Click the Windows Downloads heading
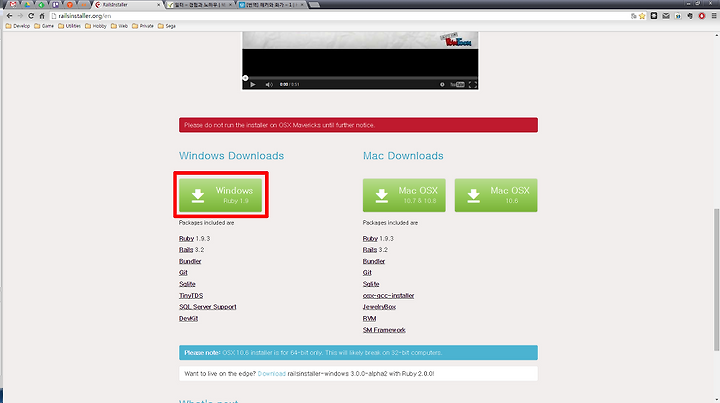 pyautogui.click(x=231, y=156)
